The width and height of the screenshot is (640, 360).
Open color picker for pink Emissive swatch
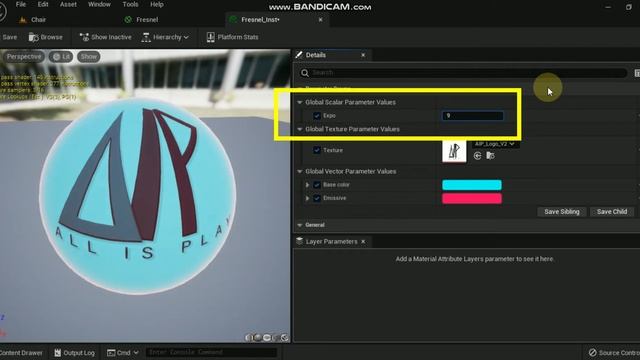click(472, 198)
